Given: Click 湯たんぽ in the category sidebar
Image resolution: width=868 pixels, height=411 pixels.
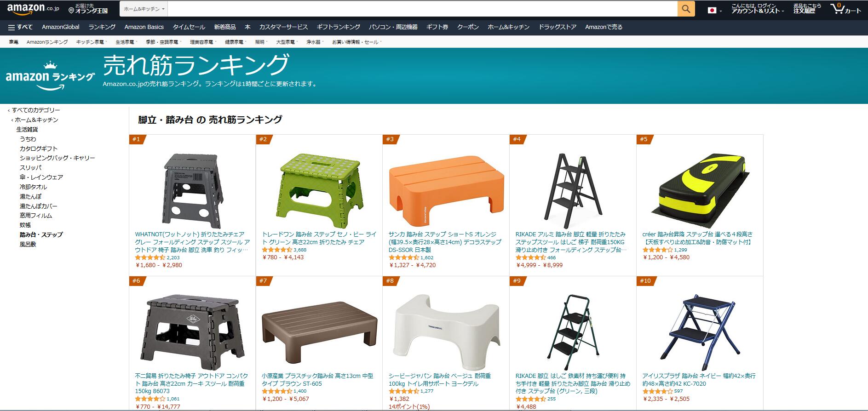Looking at the screenshot, I should coord(30,196).
